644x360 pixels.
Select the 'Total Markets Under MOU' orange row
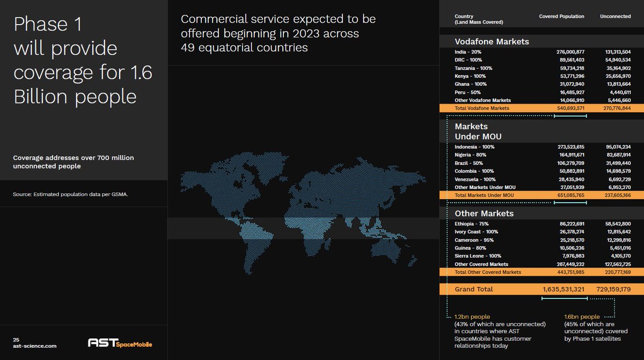(541, 195)
